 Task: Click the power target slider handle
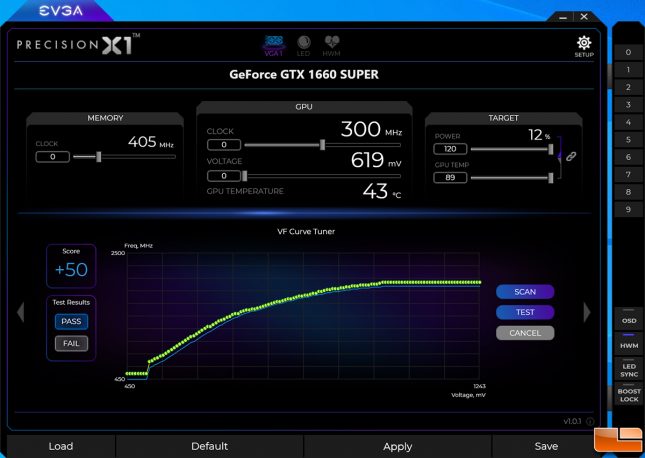pos(551,149)
